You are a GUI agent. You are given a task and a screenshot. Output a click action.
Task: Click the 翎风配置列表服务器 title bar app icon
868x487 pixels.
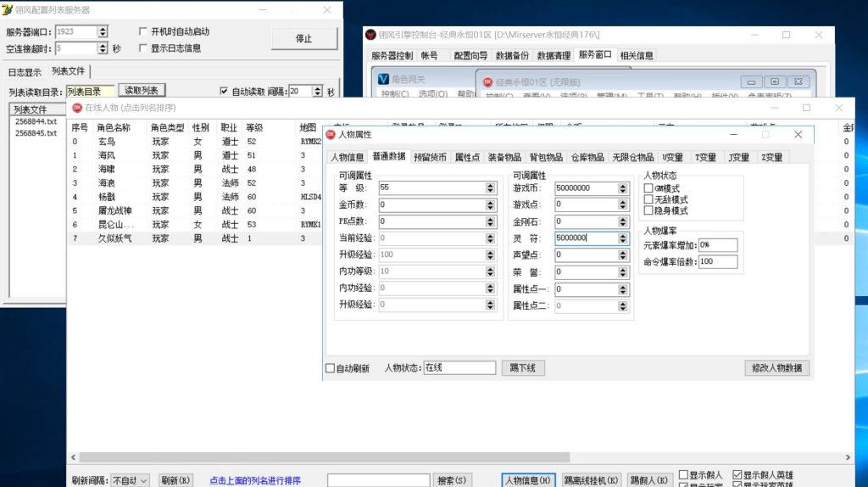[7, 9]
